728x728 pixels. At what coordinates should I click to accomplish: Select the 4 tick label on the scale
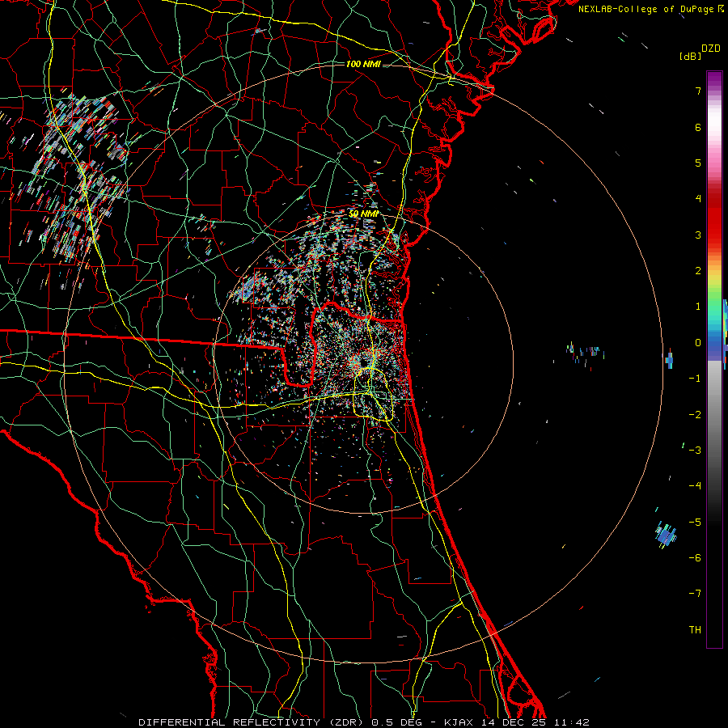coord(698,199)
